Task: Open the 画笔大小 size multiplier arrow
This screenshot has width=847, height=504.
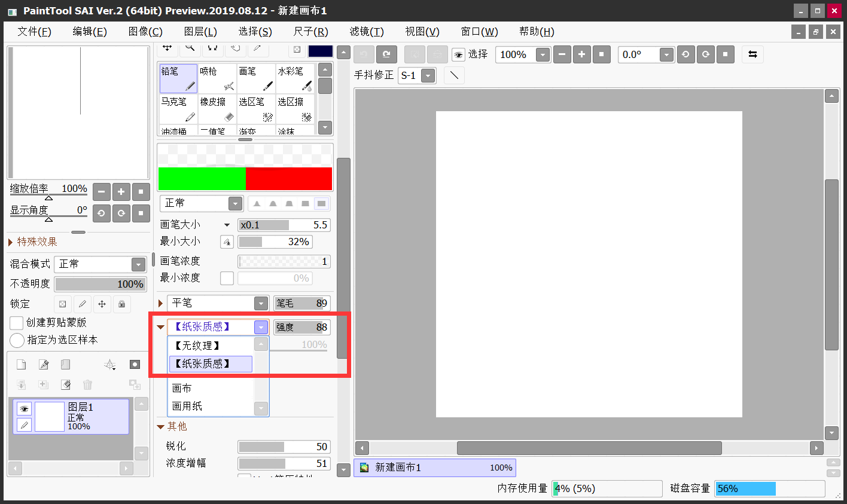Action: point(227,225)
